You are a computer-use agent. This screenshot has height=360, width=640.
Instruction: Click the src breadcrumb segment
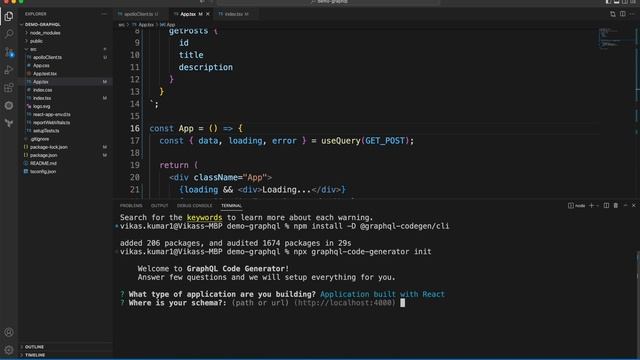pyautogui.click(x=121, y=24)
